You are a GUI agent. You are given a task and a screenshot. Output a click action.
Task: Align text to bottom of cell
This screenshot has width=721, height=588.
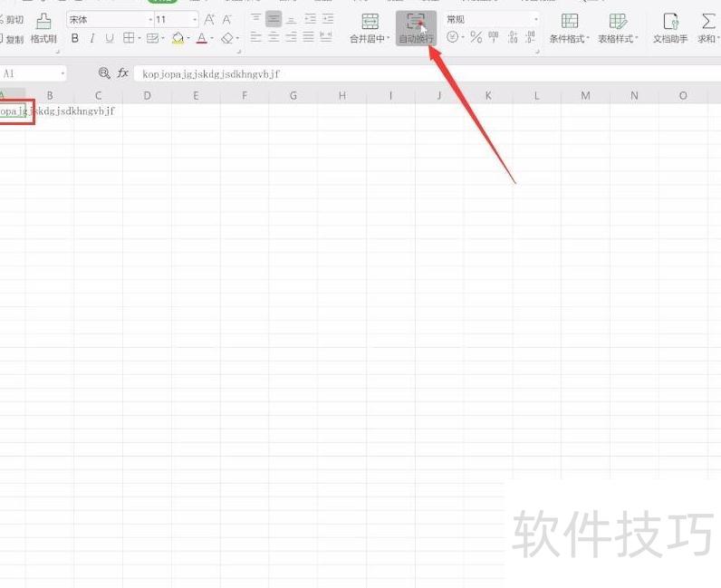(291, 19)
